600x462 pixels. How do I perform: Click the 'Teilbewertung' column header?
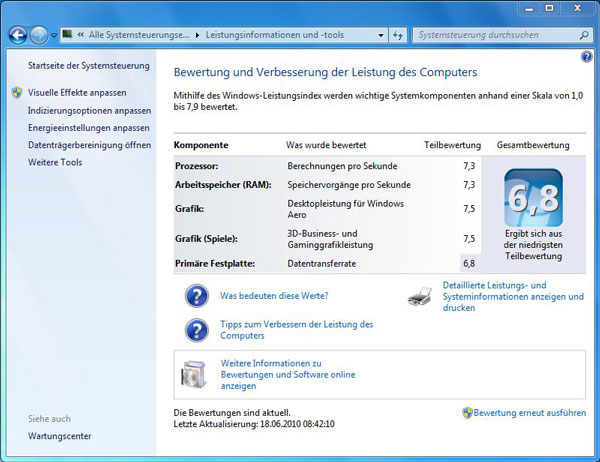click(452, 145)
